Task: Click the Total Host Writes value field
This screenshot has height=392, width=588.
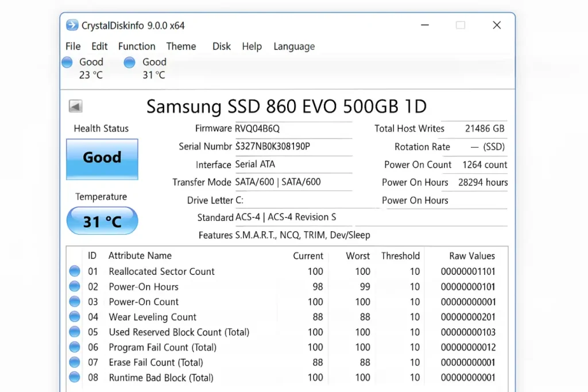Action: [x=484, y=129]
